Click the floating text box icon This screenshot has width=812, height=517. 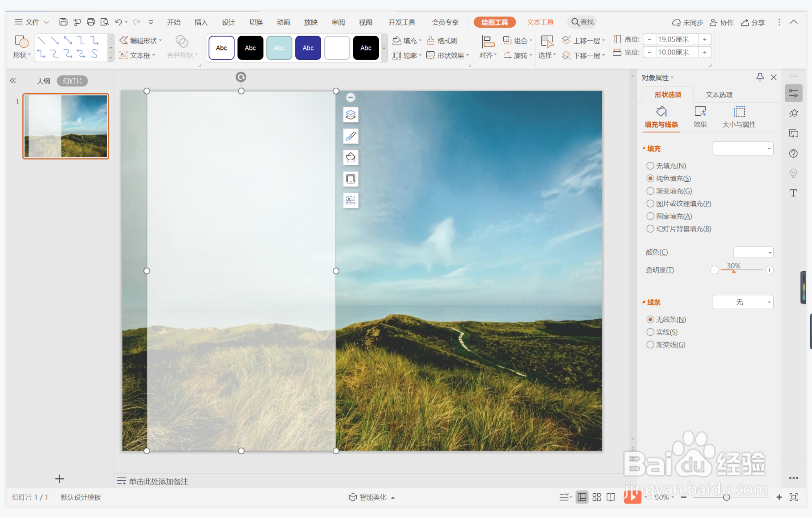point(351,200)
